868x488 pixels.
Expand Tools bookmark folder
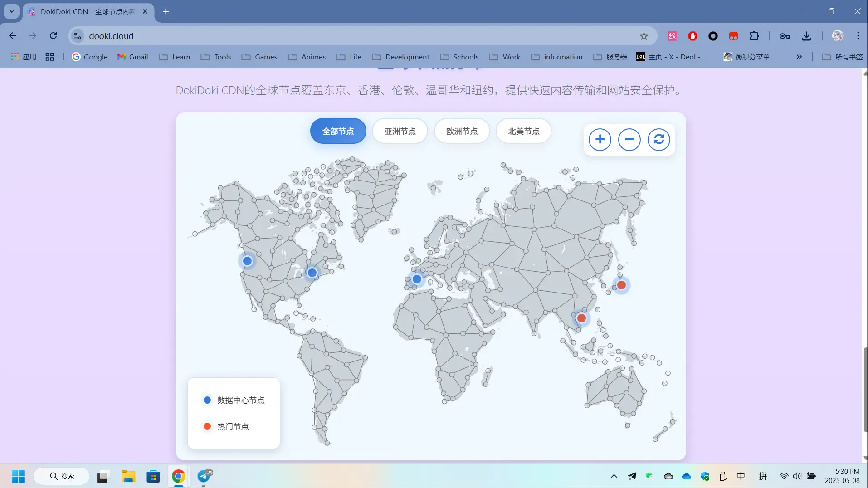pyautogui.click(x=216, y=57)
